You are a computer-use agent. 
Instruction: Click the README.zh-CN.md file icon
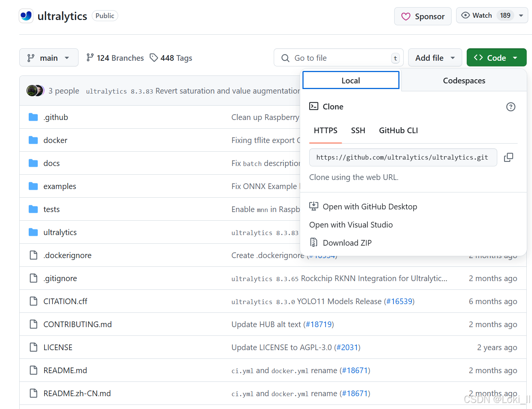point(34,393)
